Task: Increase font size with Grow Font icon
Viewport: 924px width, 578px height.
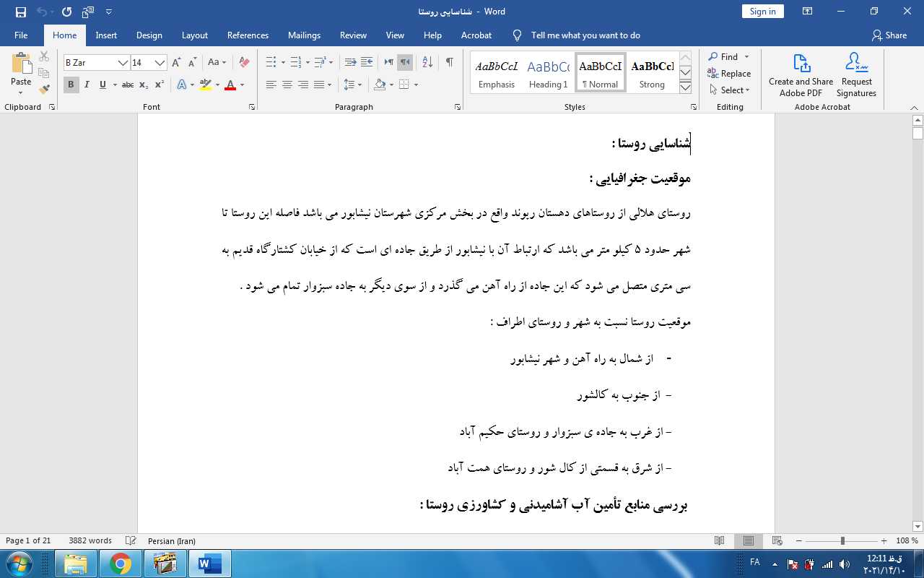Action: 176,63
